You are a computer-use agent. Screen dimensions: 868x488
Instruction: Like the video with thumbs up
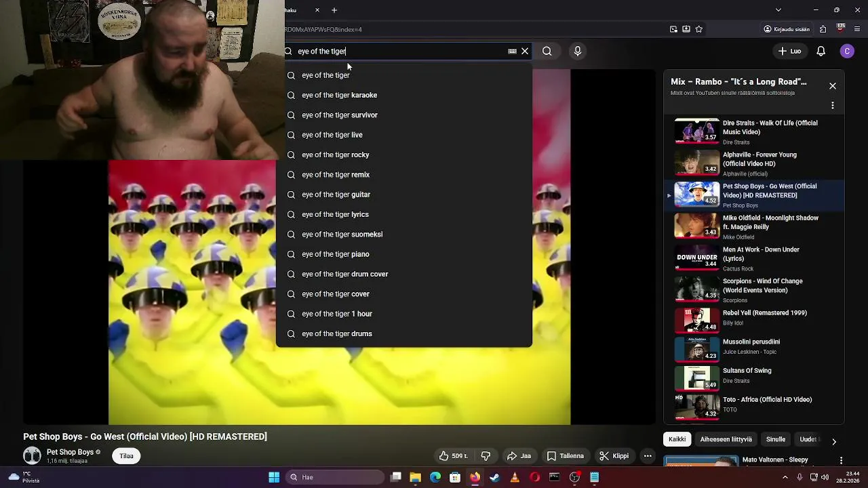tap(453, 456)
